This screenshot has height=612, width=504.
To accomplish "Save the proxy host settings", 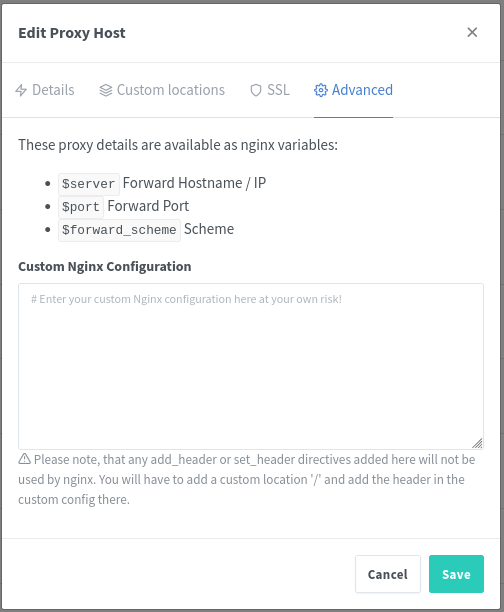I will tap(456, 574).
